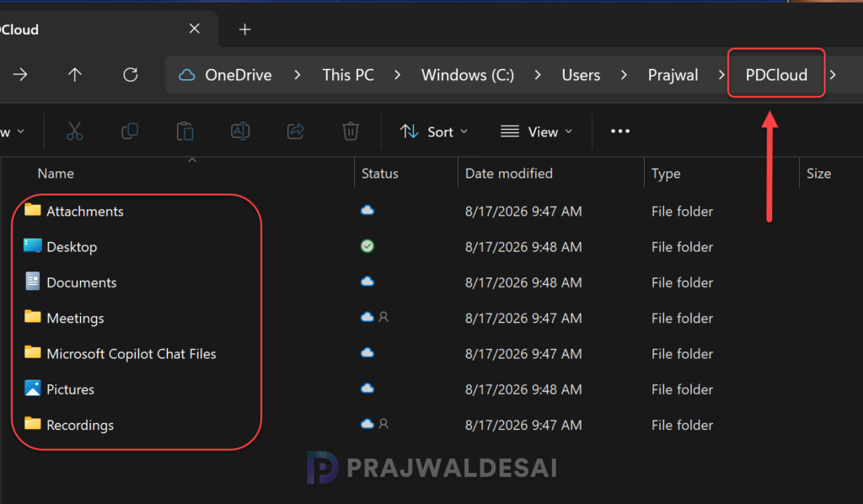Open the View dropdown
This screenshot has height=504, width=863.
click(x=537, y=131)
